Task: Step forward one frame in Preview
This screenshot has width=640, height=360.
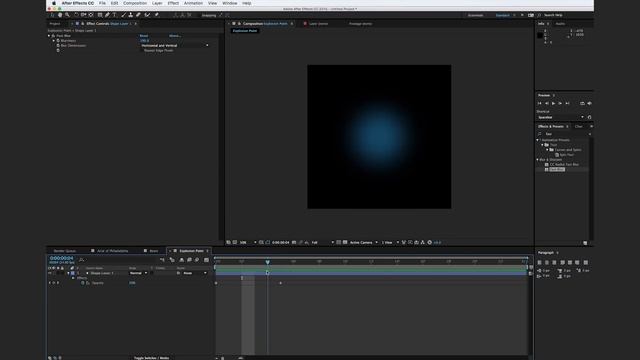Action: tap(560, 104)
